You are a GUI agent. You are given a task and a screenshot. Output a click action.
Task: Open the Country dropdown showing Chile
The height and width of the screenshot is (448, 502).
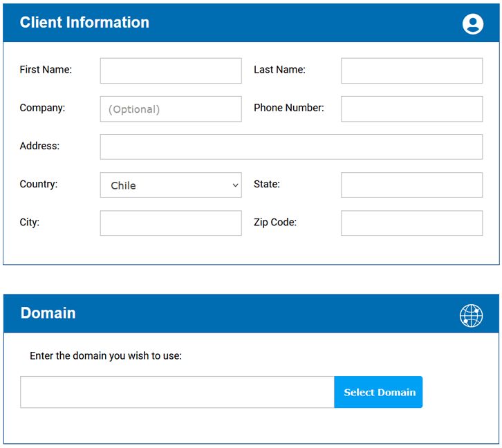point(171,185)
